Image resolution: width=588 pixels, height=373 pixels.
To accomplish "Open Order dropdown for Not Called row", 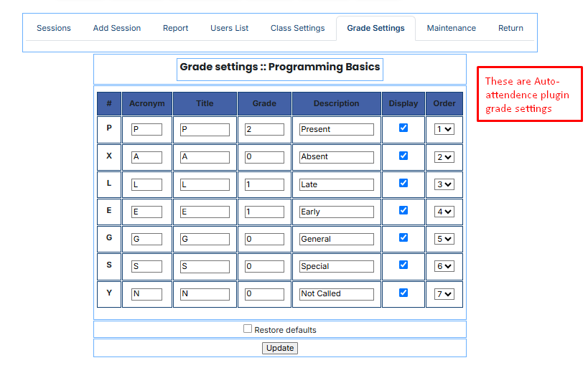I will point(444,294).
